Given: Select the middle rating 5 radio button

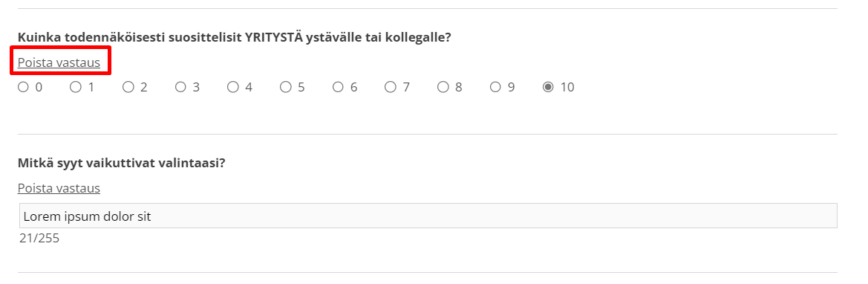Looking at the screenshot, I should point(285,87).
